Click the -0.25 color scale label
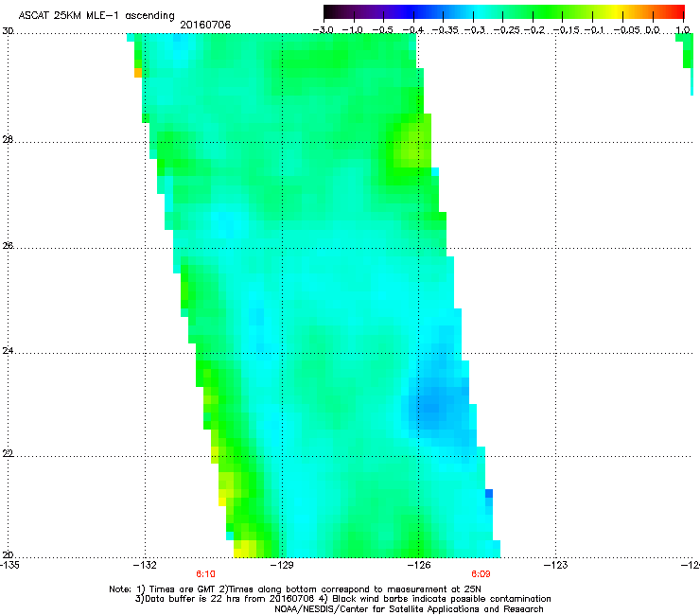Image resolution: width=700 pixels, height=615 pixels. point(507,30)
